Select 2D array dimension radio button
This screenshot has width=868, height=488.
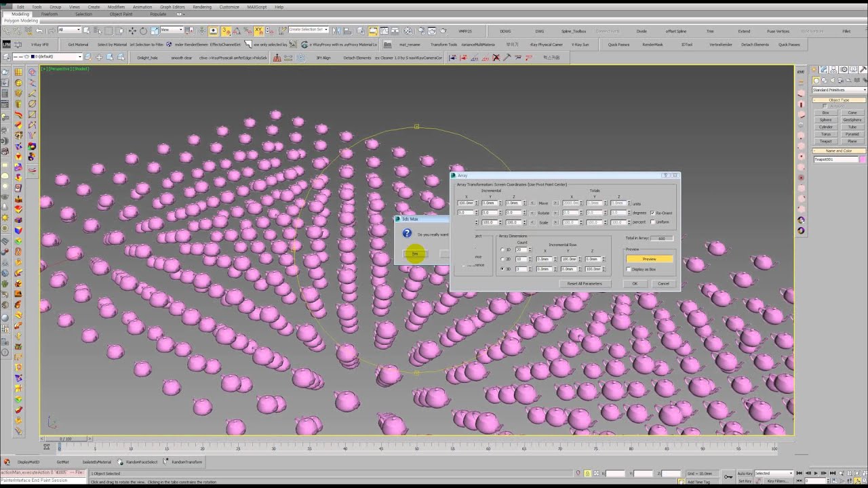[x=502, y=259]
